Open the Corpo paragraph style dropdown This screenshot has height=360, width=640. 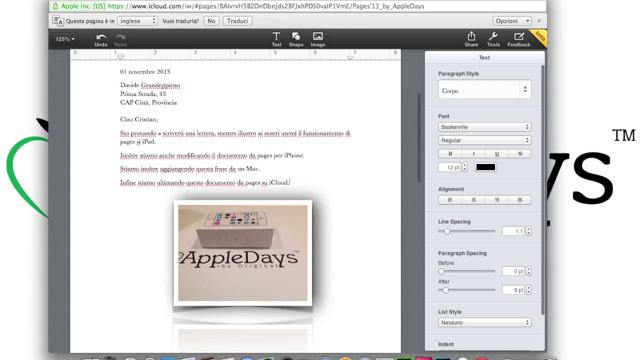click(484, 90)
